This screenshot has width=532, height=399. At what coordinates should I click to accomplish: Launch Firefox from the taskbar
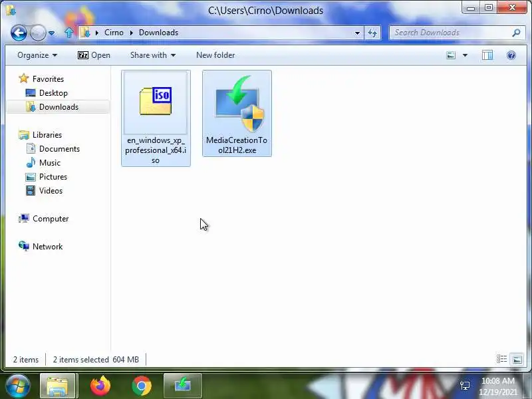click(x=100, y=386)
